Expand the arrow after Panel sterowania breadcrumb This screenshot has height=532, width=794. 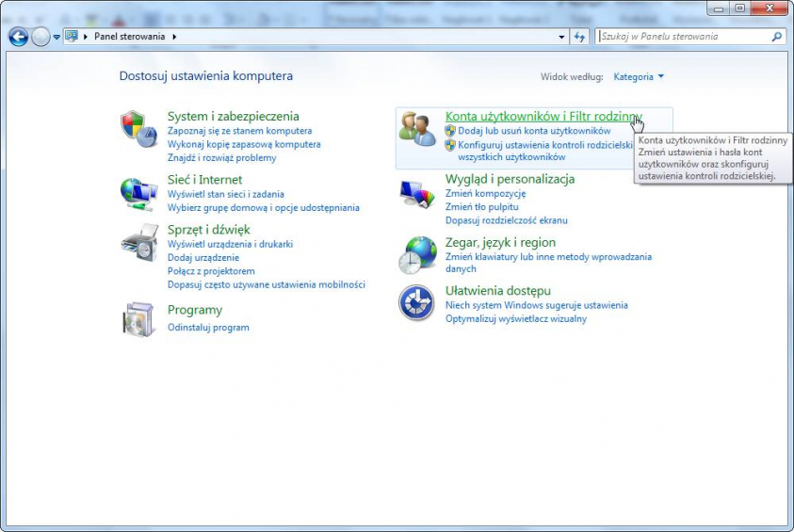pos(174,37)
